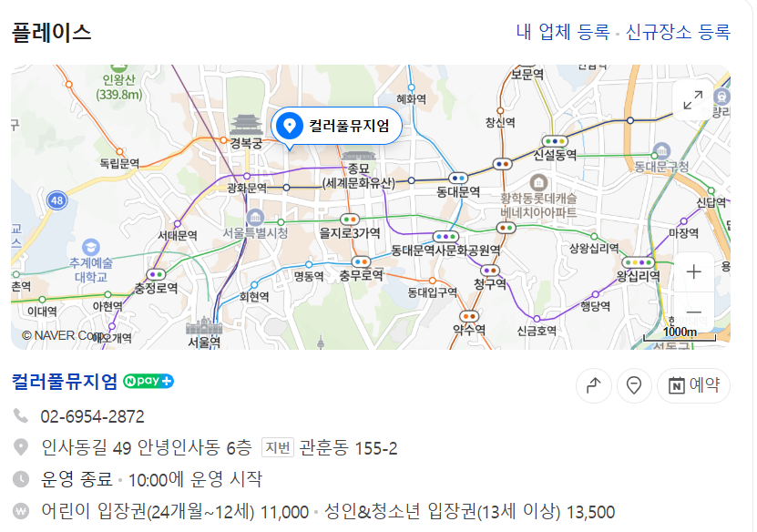This screenshot has height=532, width=757.
Task: Click the clock icon beside opening hours
Action: (x=21, y=479)
